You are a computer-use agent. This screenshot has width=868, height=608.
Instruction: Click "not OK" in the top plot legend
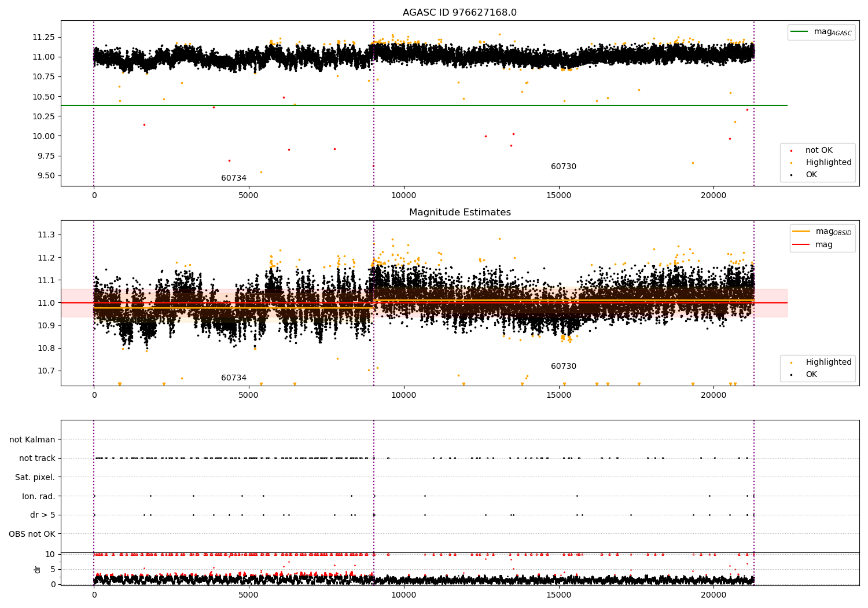point(819,151)
